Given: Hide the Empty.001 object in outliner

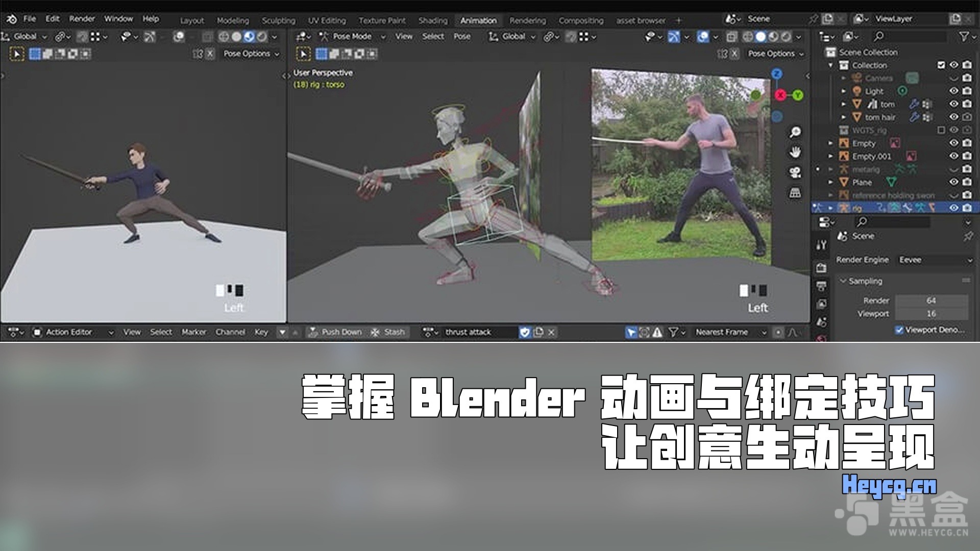Looking at the screenshot, I should (953, 156).
